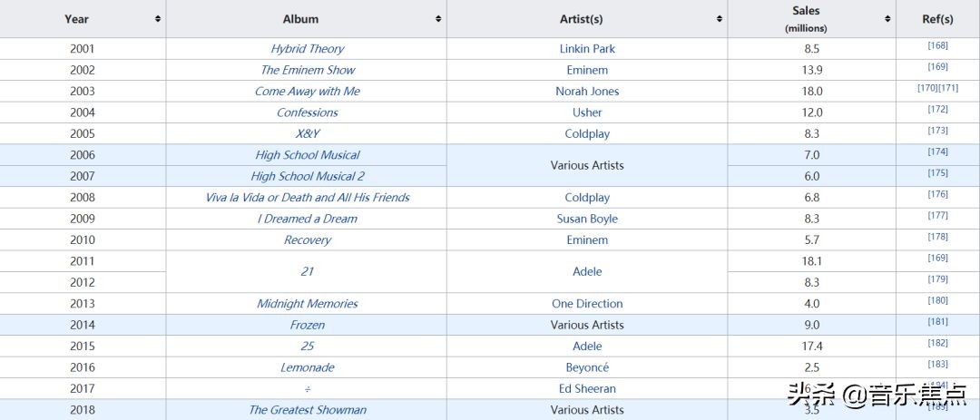Follow The Eminem Show album link
Image resolution: width=980 pixels, height=420 pixels.
(307, 70)
